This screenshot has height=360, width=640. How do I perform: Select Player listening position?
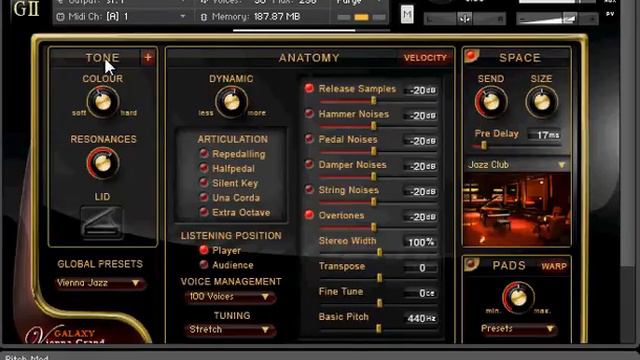click(x=204, y=250)
